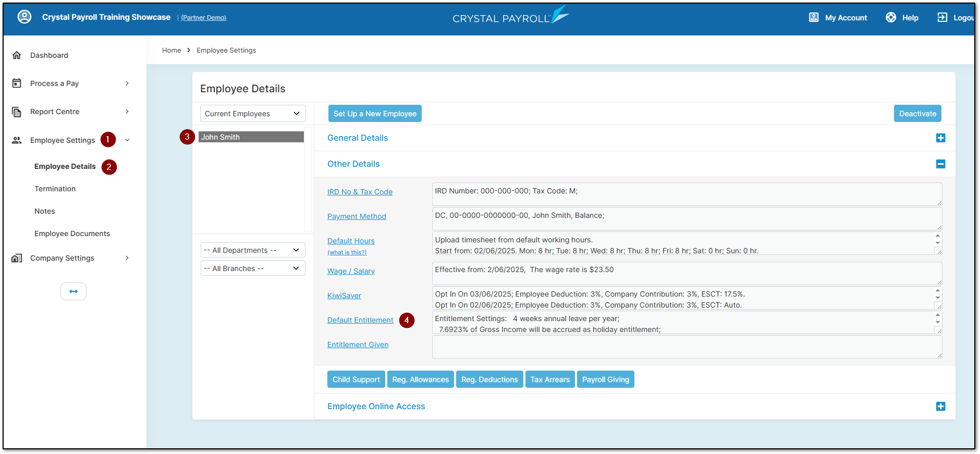The width and height of the screenshot is (980, 454).
Task: Open the Entitlement Given link
Action: [x=358, y=345]
